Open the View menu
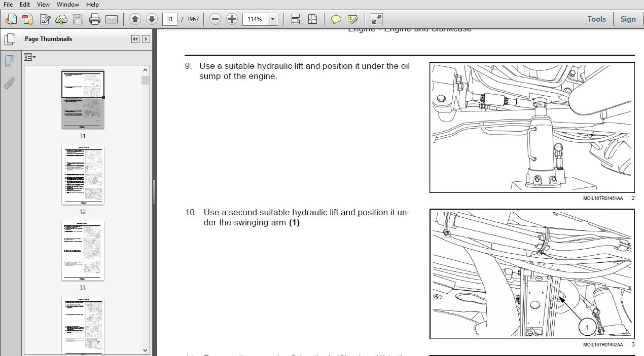The height and width of the screenshot is (356, 644). coord(43,5)
